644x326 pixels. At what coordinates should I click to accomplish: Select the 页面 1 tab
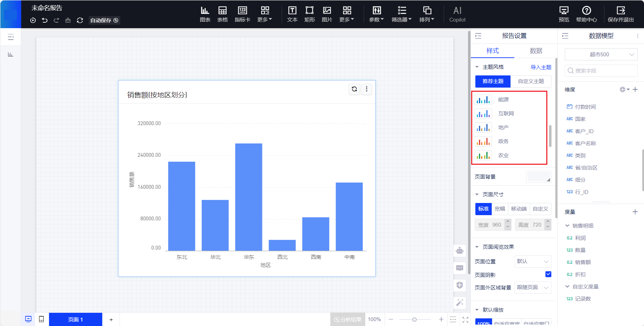click(x=75, y=319)
